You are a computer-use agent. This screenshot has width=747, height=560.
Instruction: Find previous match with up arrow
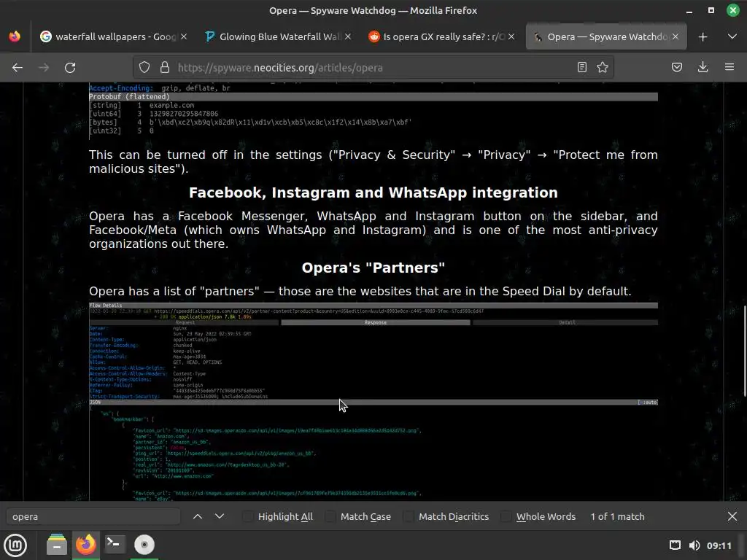[x=198, y=517]
